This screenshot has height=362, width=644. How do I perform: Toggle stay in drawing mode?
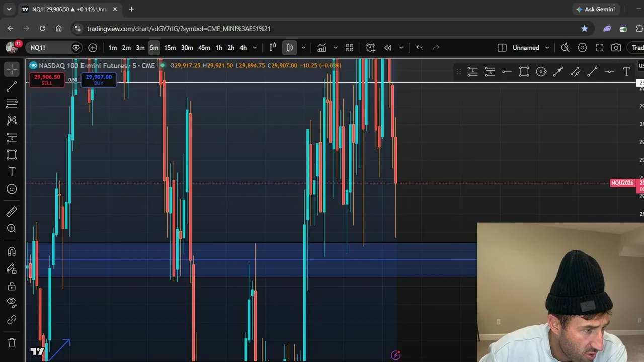tap(12, 268)
